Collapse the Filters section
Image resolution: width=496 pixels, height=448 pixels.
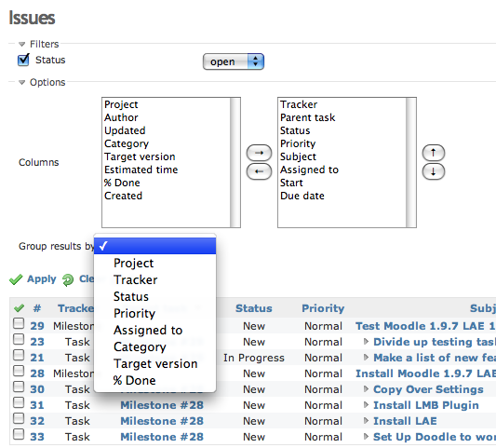coord(21,45)
